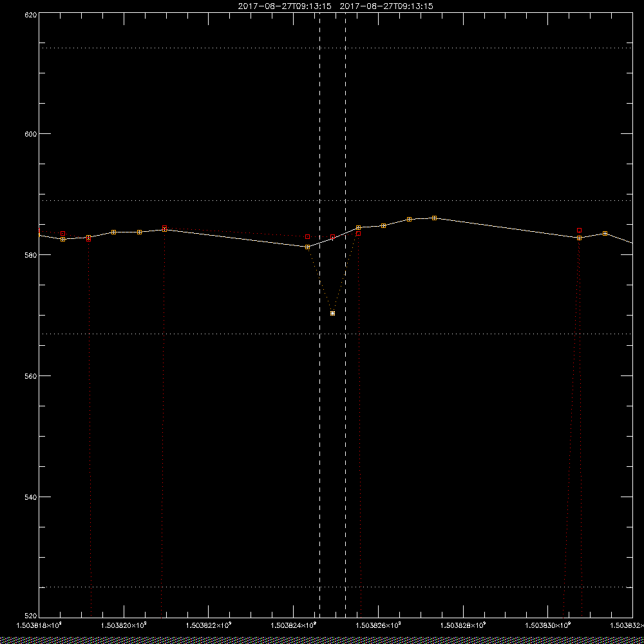The width and height of the screenshot is (644, 644).
Task: Click the x-axis label 1.503820×10⁹
Action: click(124, 625)
